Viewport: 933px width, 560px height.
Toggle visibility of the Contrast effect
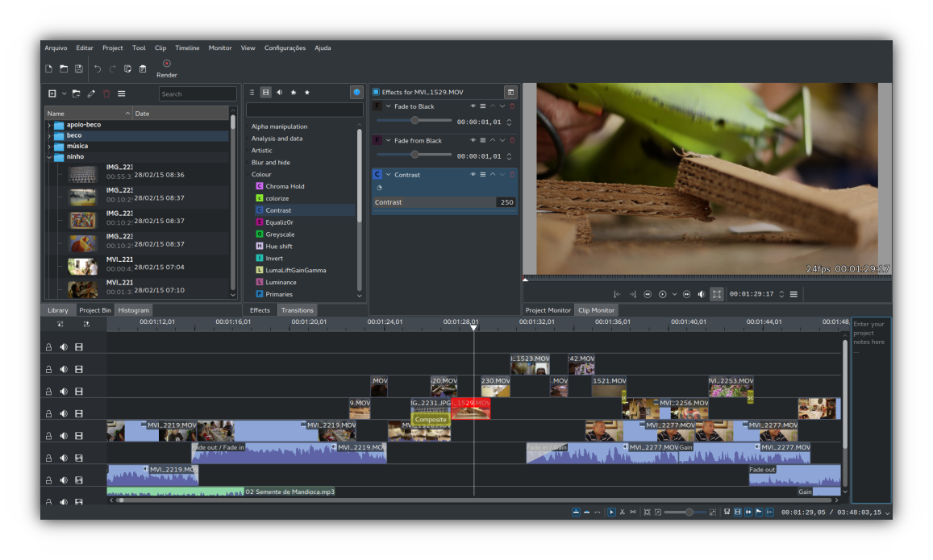click(x=473, y=175)
